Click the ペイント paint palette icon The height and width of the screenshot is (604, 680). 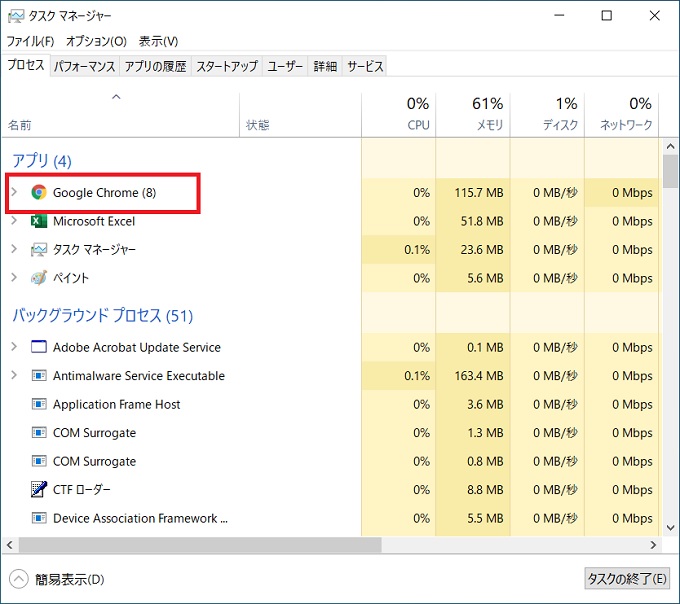click(x=39, y=278)
